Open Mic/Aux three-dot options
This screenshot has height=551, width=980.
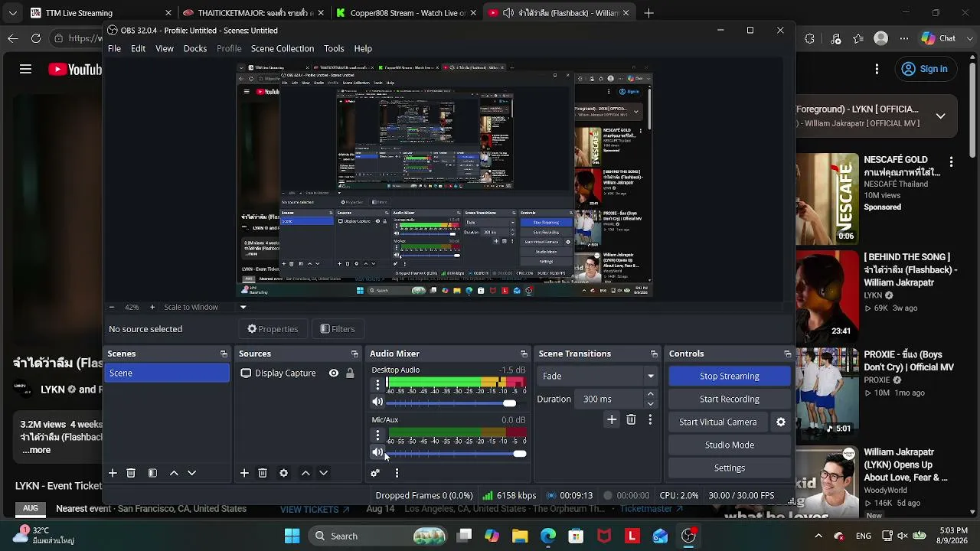[x=377, y=435]
